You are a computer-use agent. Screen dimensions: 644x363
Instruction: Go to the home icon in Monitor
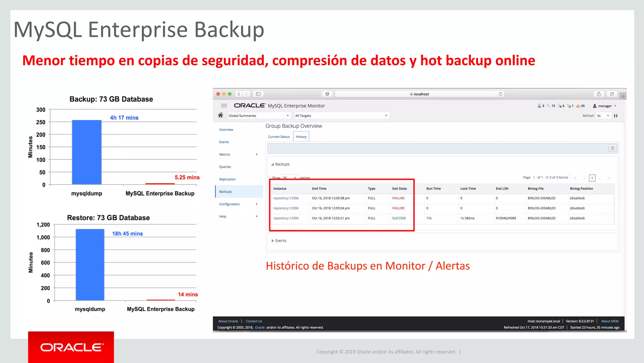click(x=220, y=115)
